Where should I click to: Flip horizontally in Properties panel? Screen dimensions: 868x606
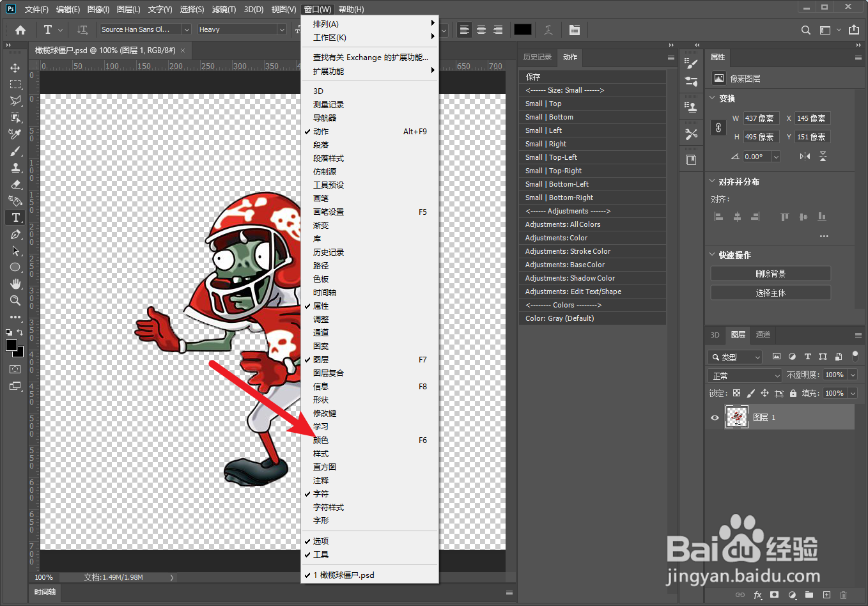[x=805, y=157]
